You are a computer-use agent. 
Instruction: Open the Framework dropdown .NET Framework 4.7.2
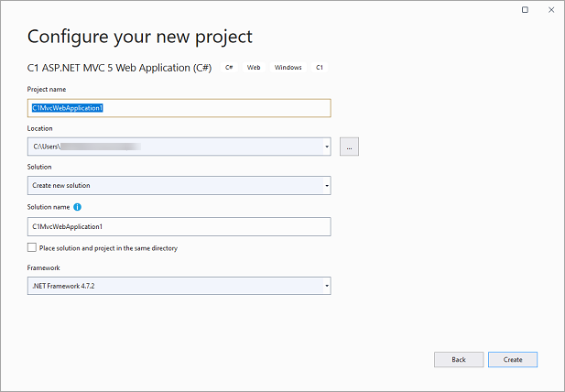click(179, 286)
